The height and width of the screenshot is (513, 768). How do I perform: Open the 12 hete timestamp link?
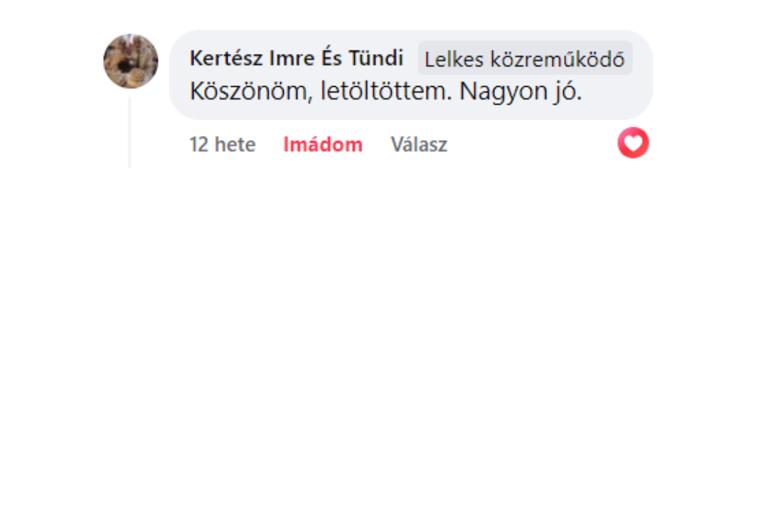pos(222,145)
